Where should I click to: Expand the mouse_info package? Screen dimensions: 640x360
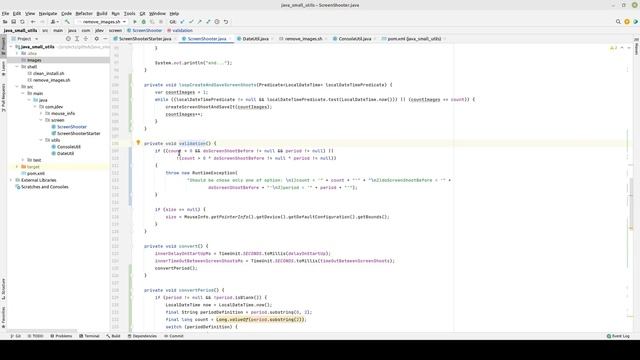click(x=41, y=113)
